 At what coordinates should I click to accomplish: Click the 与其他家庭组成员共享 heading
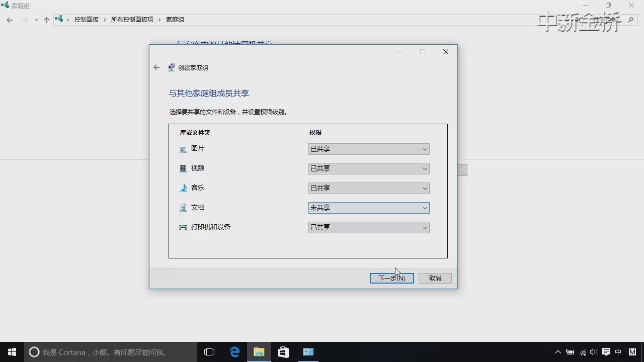pyautogui.click(x=209, y=94)
